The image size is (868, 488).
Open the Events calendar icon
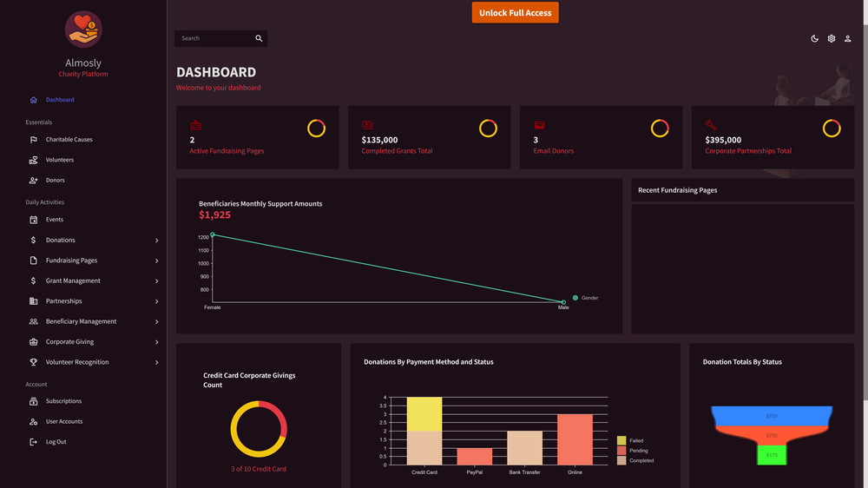[33, 220]
